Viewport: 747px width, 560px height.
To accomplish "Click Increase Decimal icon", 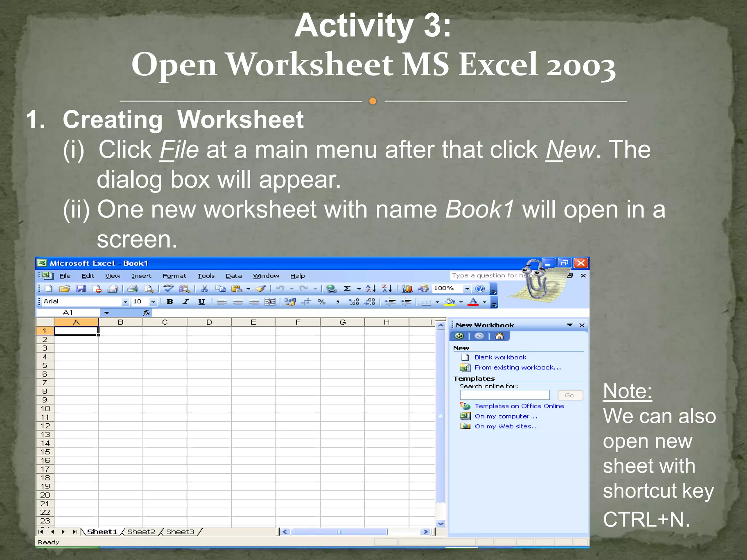I will click(354, 302).
